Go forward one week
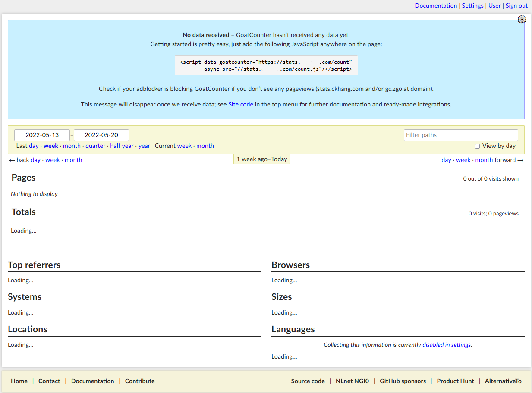This screenshot has width=532, height=393. pyautogui.click(x=463, y=160)
